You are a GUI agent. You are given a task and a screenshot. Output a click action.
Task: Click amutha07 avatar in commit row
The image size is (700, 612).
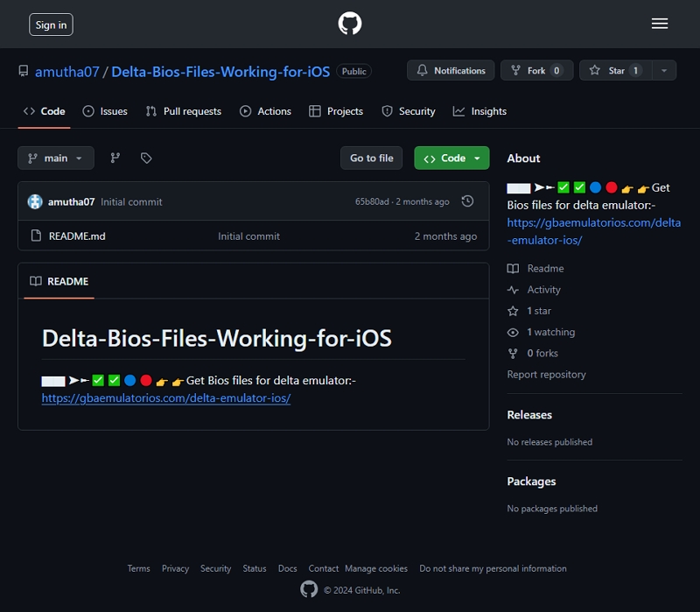(35, 202)
